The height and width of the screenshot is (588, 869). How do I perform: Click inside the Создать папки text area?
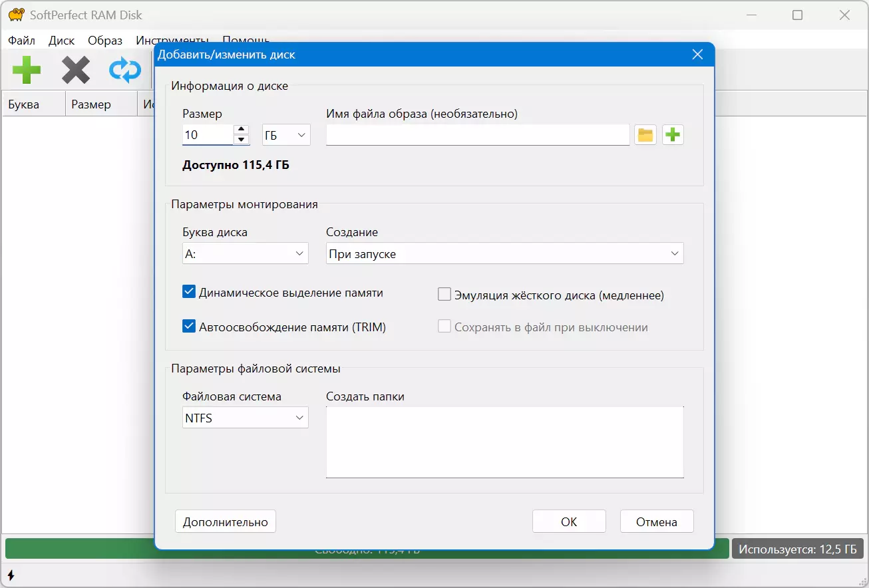[505, 442]
